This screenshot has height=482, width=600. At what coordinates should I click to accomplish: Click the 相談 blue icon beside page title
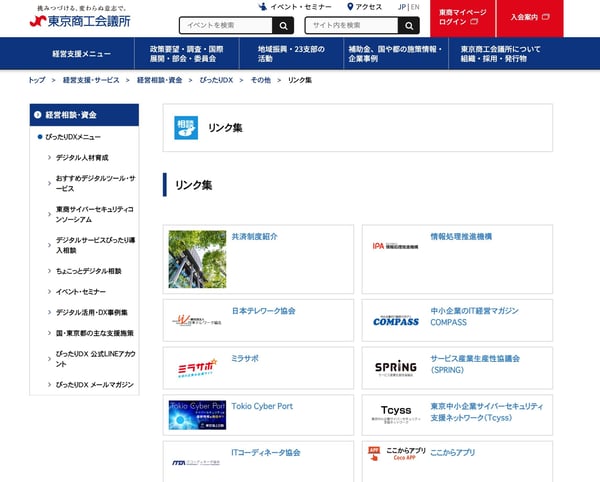tap(186, 128)
